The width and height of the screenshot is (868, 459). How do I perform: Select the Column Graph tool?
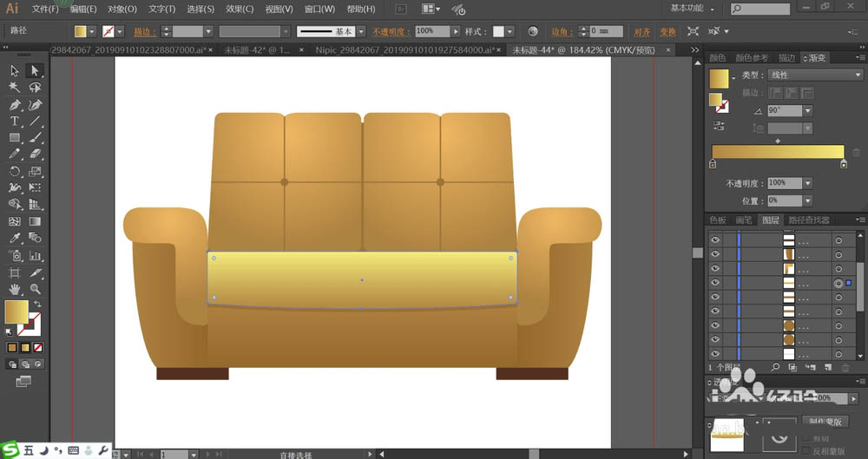tap(35, 255)
